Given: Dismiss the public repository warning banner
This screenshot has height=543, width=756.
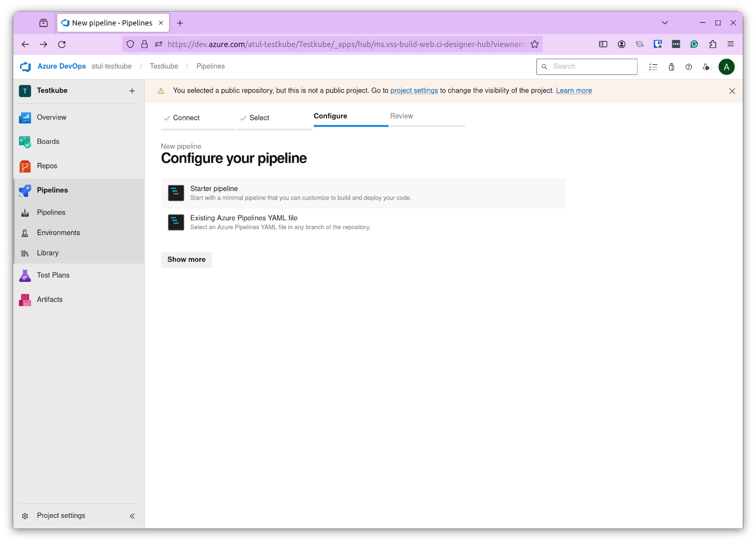Looking at the screenshot, I should (x=732, y=91).
